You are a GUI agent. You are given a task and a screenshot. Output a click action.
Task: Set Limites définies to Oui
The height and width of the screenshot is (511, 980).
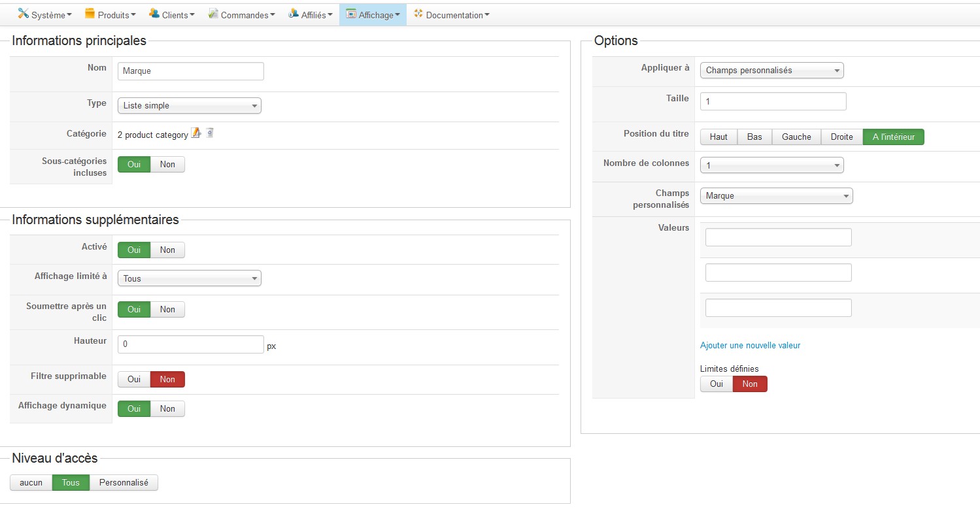click(717, 384)
